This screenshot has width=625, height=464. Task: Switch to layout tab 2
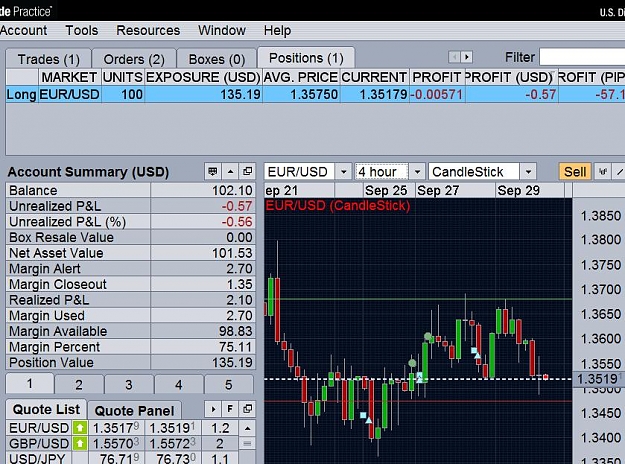tap(79, 385)
